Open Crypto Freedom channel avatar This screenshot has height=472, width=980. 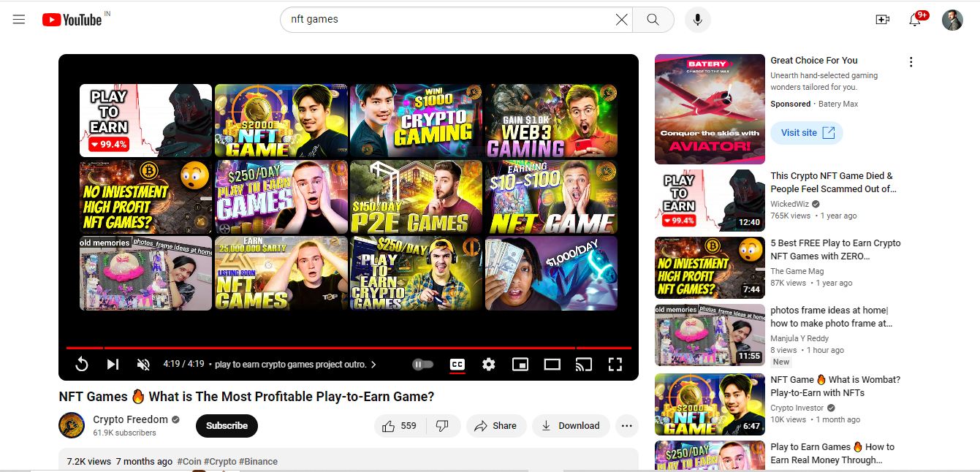72,425
